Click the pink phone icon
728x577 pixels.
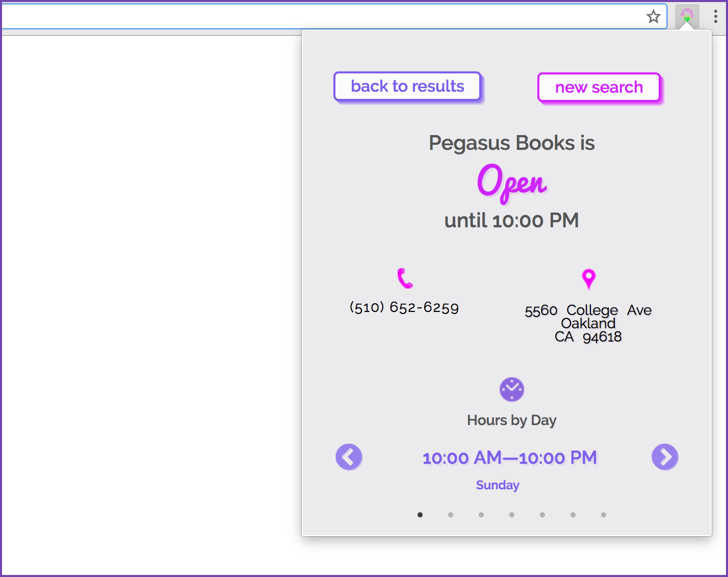[405, 278]
